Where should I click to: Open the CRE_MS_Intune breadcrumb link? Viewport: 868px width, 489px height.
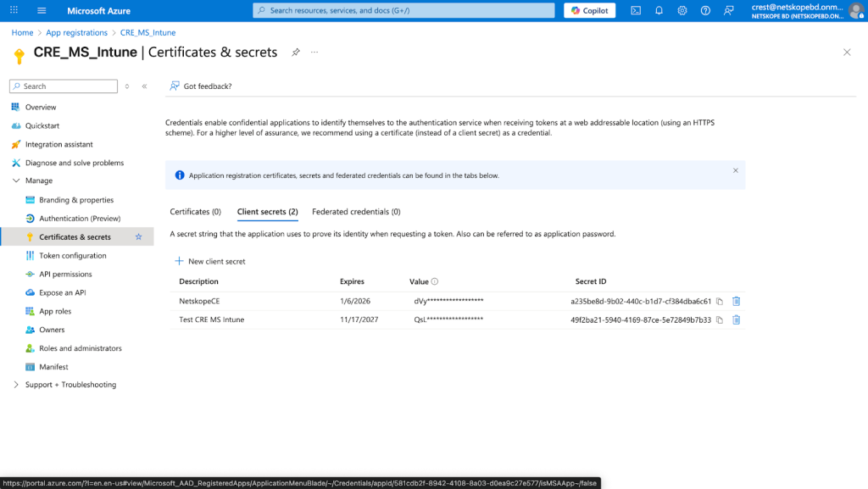(x=147, y=33)
